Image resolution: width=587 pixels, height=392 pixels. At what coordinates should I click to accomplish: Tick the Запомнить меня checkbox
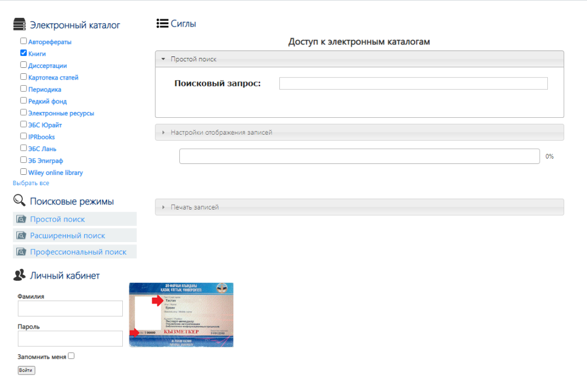(x=71, y=356)
